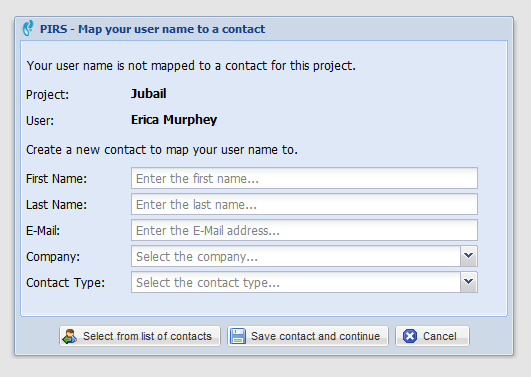Click the user name Erica Murphey
Screen dimensions: 531x377
(x=174, y=120)
